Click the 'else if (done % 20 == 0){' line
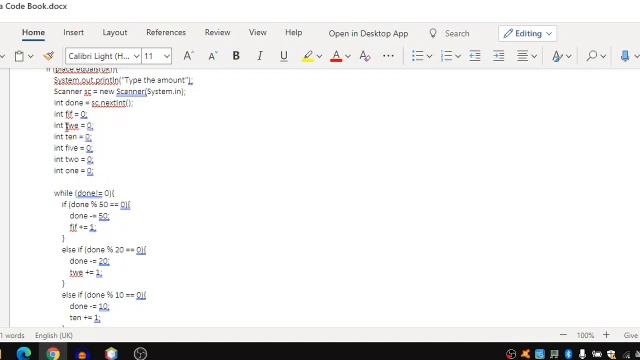 coord(104,249)
